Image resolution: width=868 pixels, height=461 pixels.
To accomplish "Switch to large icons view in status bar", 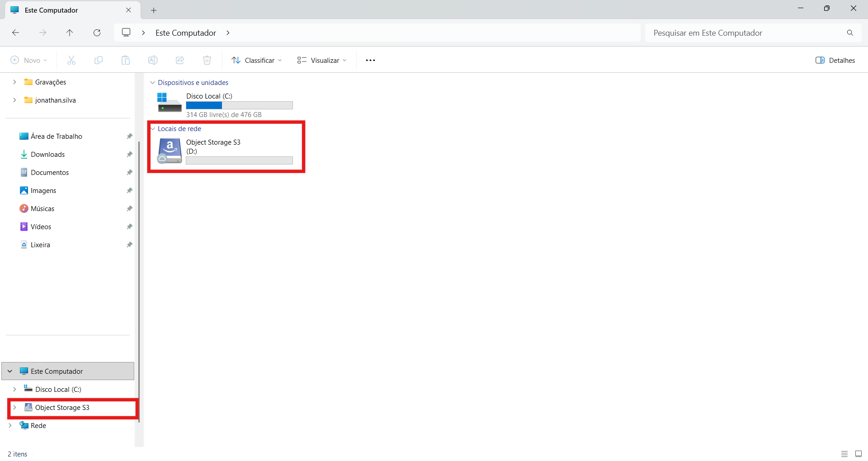I will tap(858, 454).
